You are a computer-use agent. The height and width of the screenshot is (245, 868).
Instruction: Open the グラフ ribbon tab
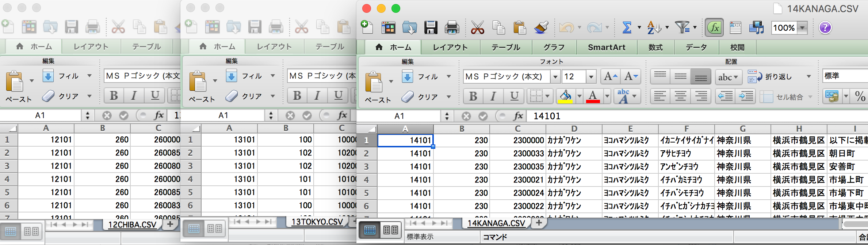point(554,48)
